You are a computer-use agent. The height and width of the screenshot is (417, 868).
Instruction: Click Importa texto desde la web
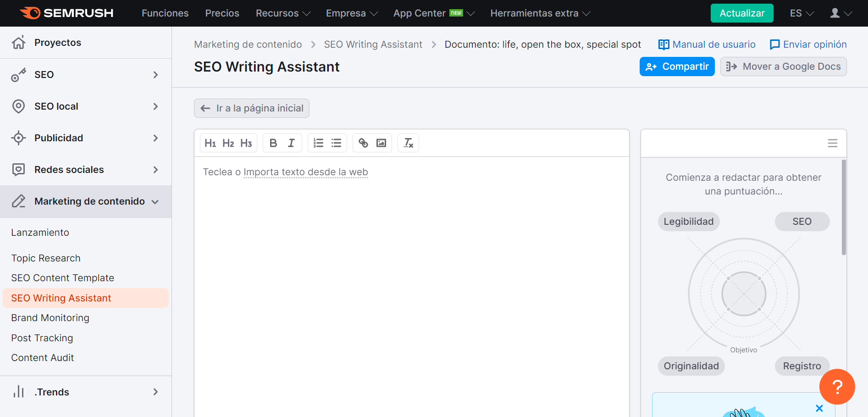point(306,172)
